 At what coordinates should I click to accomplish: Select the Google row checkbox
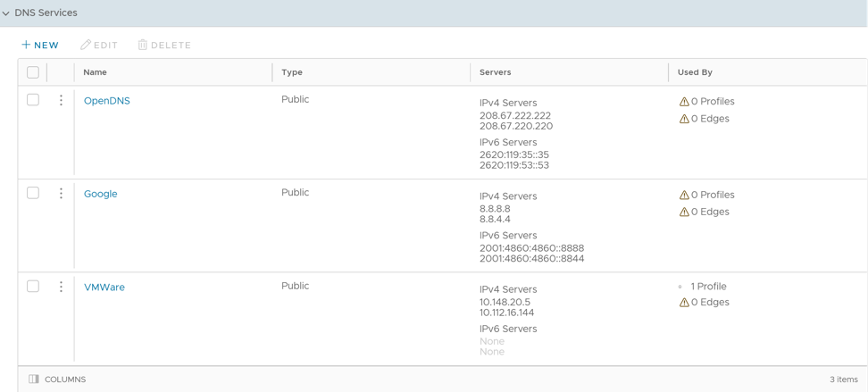(33, 193)
